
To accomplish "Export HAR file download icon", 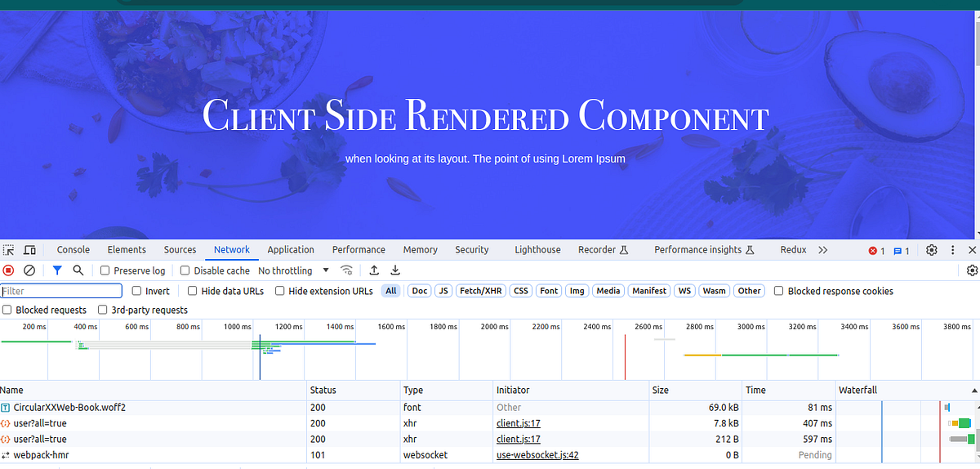I will 395,270.
